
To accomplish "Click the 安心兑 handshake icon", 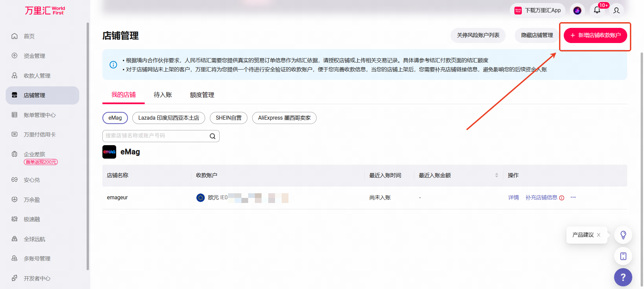I will 14,180.
